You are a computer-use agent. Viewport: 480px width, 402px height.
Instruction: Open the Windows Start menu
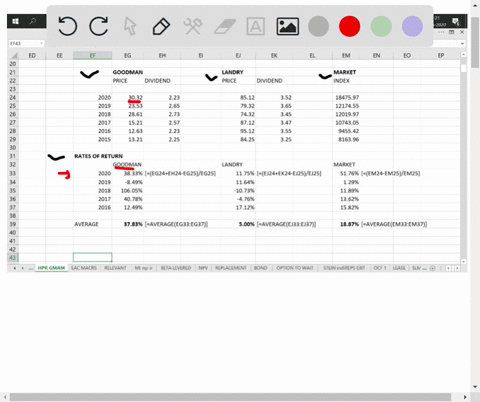click(15, 21)
